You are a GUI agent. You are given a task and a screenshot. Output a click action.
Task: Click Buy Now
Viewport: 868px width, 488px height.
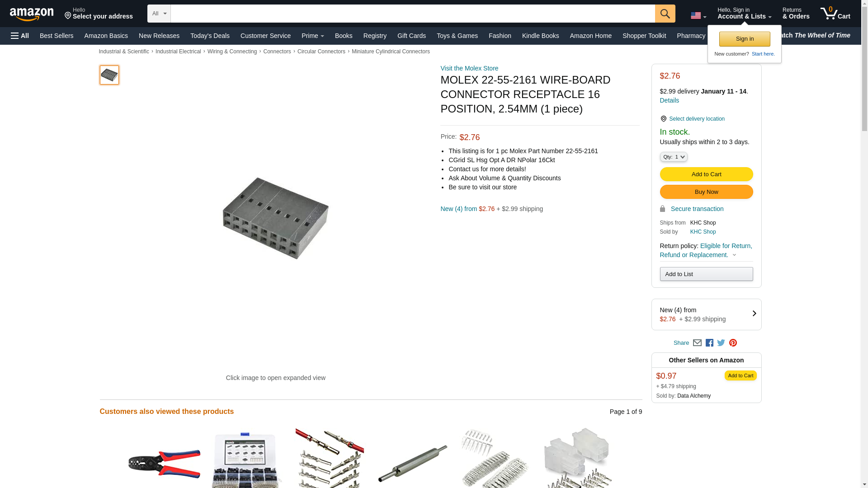pos(706,192)
